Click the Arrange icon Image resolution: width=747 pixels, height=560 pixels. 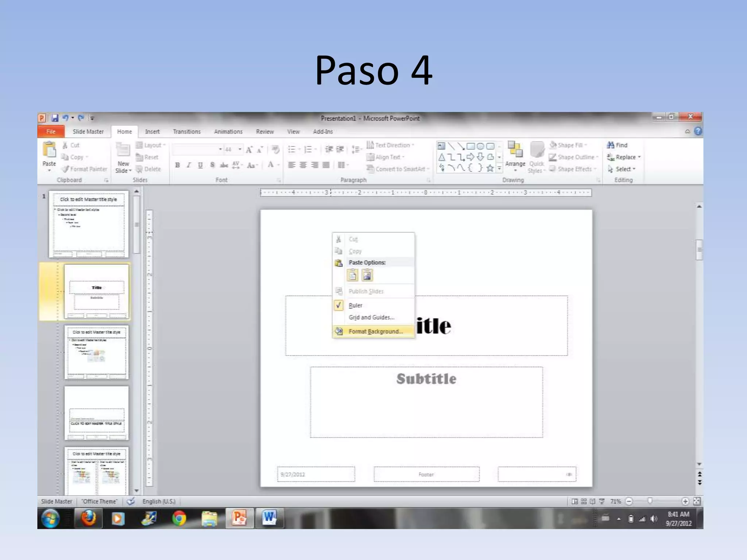click(x=515, y=149)
